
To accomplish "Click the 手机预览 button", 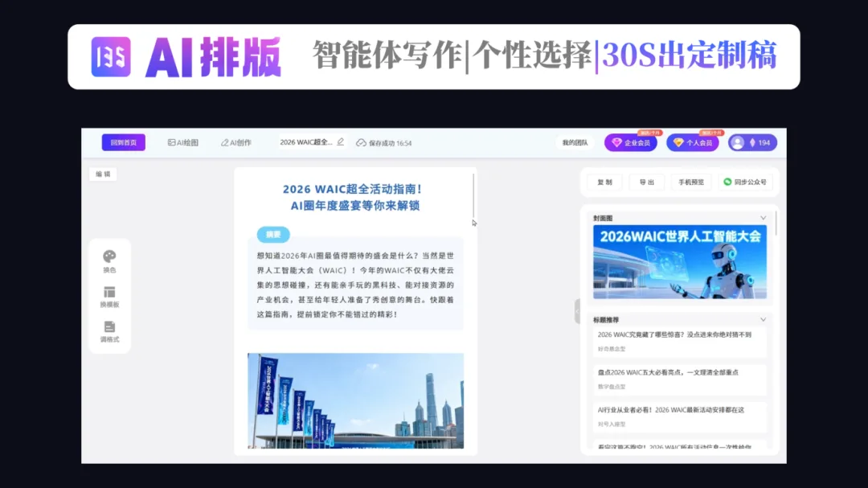I will point(691,182).
